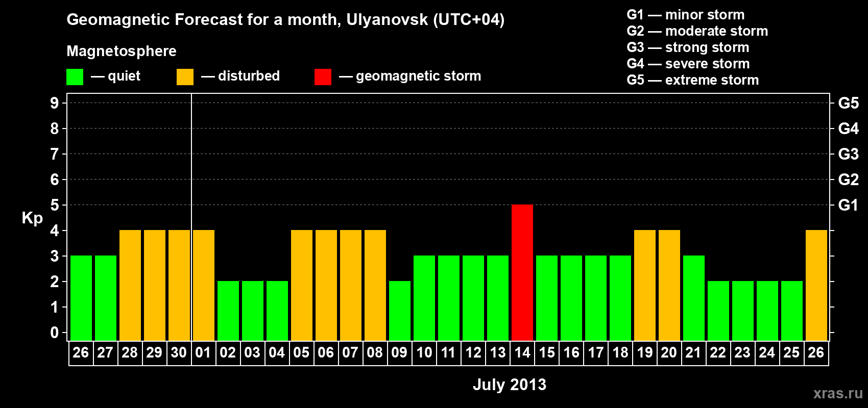Click the orange bar above date 19

[645, 285]
